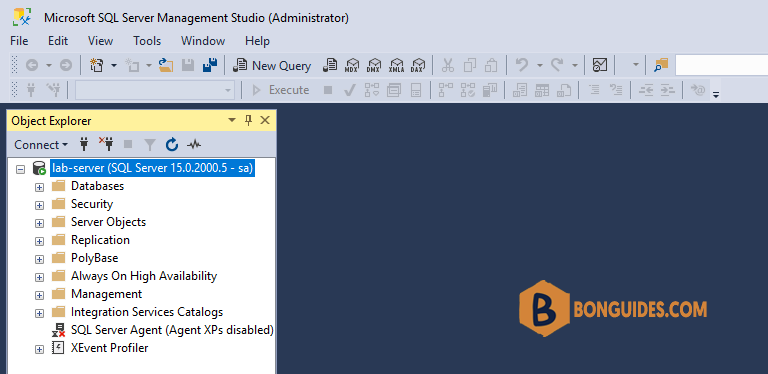Collapse the lab-server root node
This screenshot has width=768, height=374.
(x=20, y=169)
